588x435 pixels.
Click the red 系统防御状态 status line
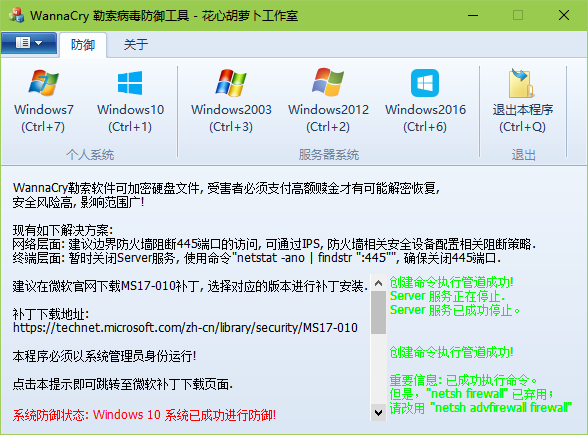tap(144, 415)
